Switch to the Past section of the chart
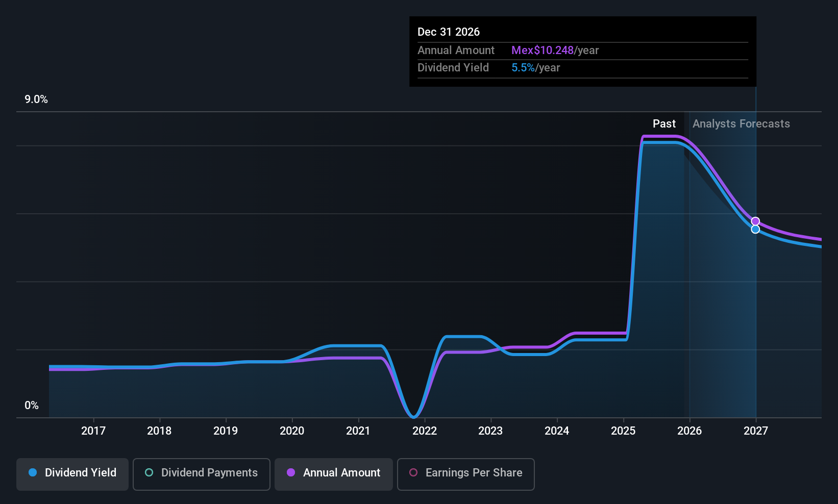 click(664, 123)
